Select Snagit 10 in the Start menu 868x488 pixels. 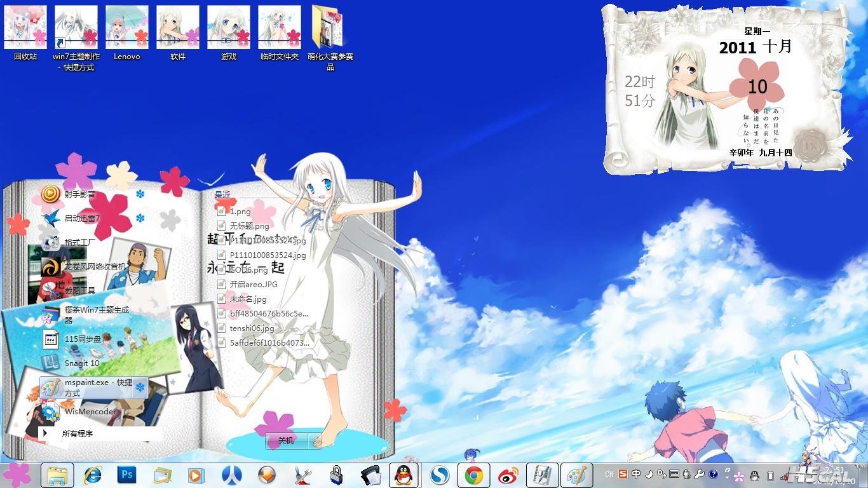[81, 363]
